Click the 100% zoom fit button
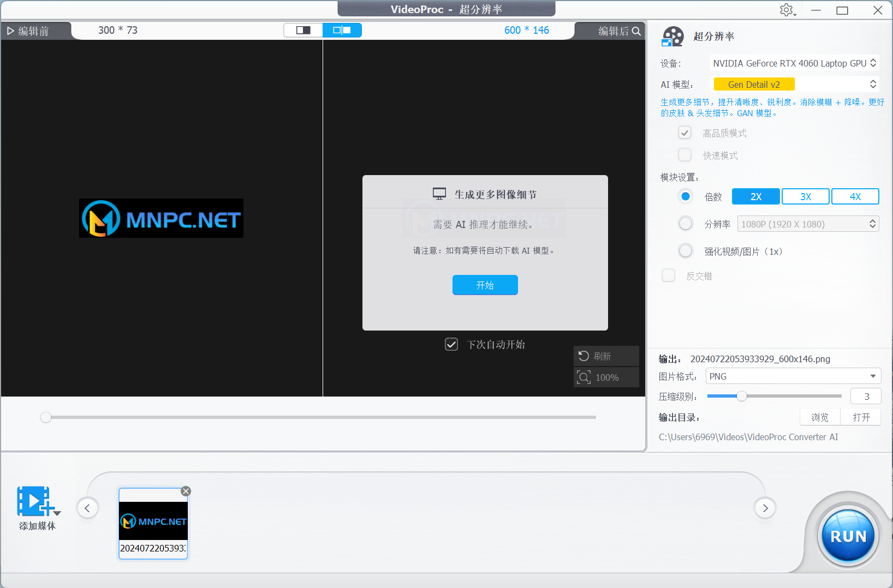Screen dimensions: 893x588 [x=606, y=377]
